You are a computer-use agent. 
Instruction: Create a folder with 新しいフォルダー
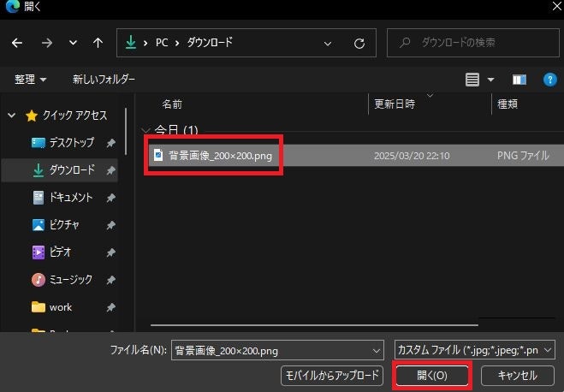[x=104, y=79]
